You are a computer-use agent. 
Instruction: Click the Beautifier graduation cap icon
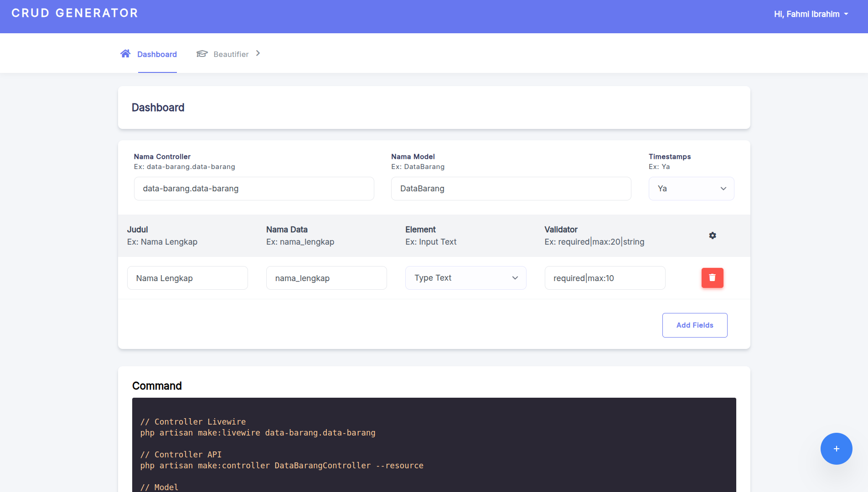tap(202, 54)
